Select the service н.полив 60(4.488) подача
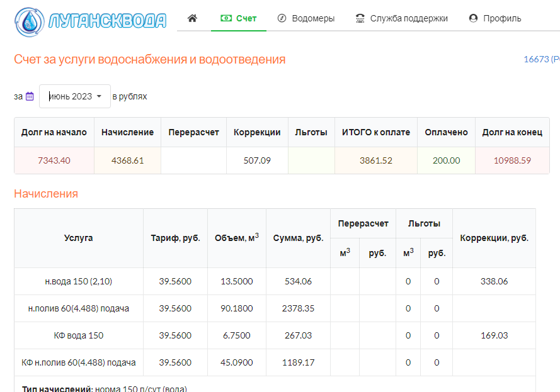 pos(79,308)
